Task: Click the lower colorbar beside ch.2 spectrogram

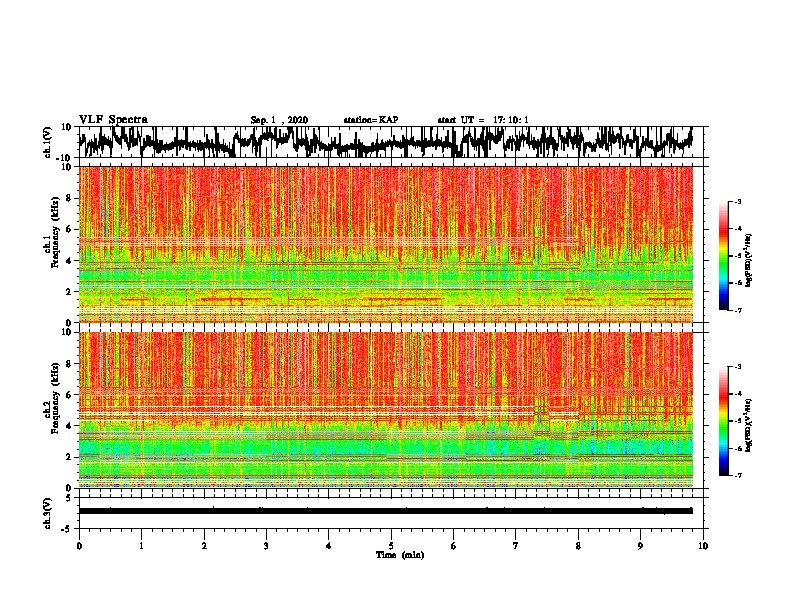Action: coord(723,421)
